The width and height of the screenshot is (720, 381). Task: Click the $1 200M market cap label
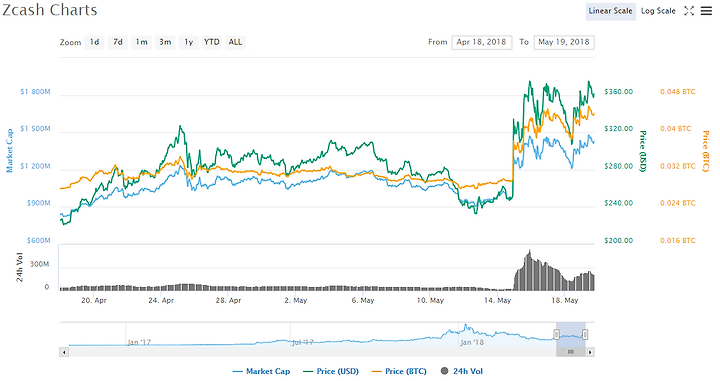point(35,166)
